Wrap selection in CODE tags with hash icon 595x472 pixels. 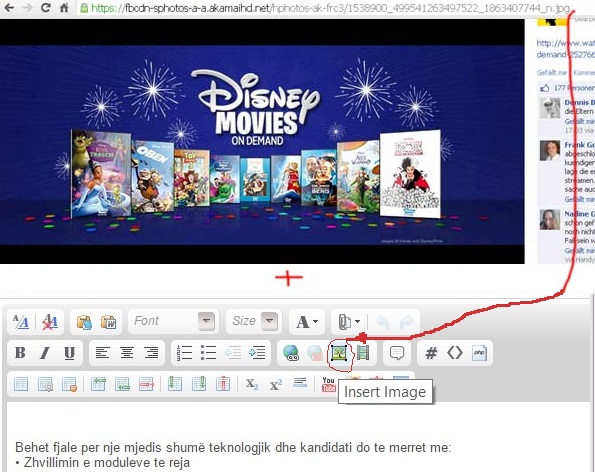point(431,353)
